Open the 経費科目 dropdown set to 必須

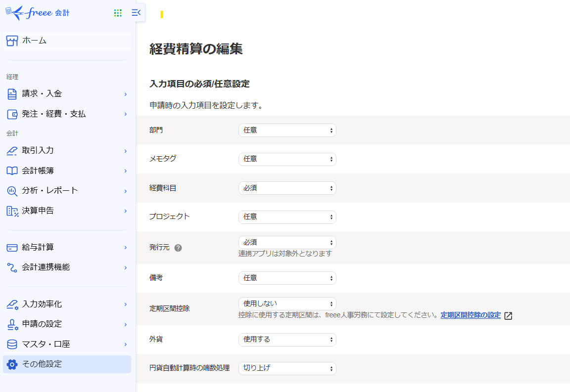click(x=287, y=188)
